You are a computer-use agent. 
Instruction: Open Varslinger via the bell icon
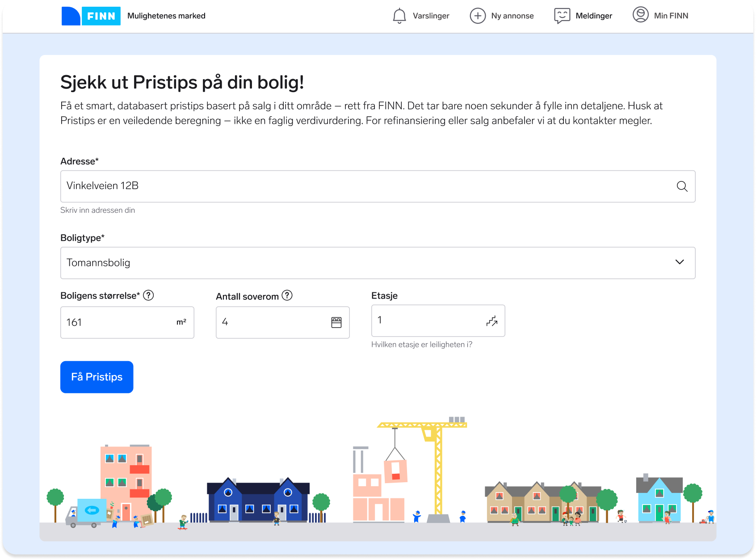399,16
